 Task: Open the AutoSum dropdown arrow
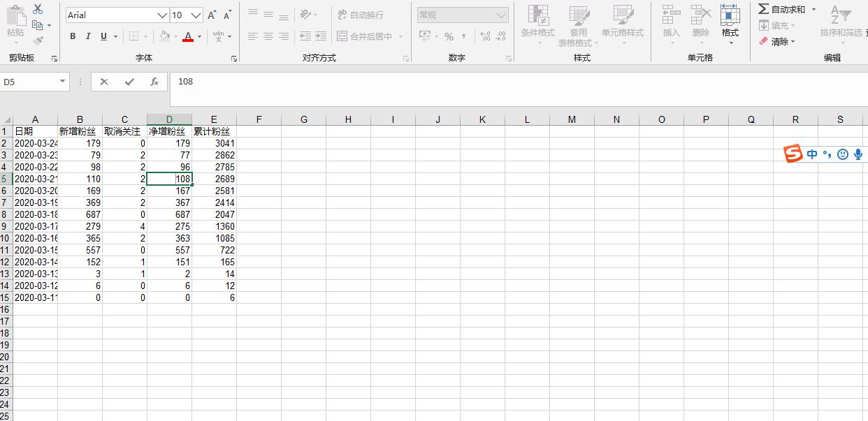coord(813,9)
